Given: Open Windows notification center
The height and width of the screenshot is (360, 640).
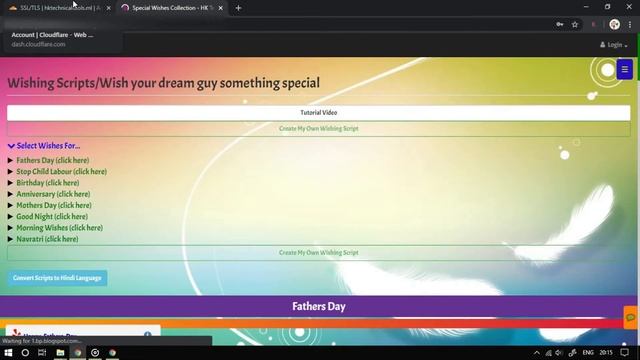Looking at the screenshot, I should (624, 353).
